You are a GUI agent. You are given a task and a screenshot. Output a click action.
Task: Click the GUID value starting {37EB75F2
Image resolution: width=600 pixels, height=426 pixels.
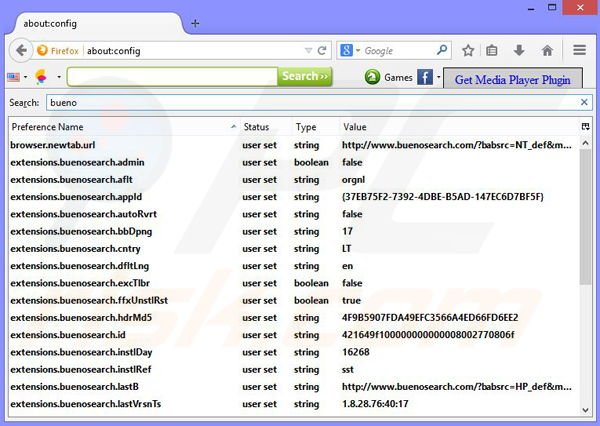[442, 197]
